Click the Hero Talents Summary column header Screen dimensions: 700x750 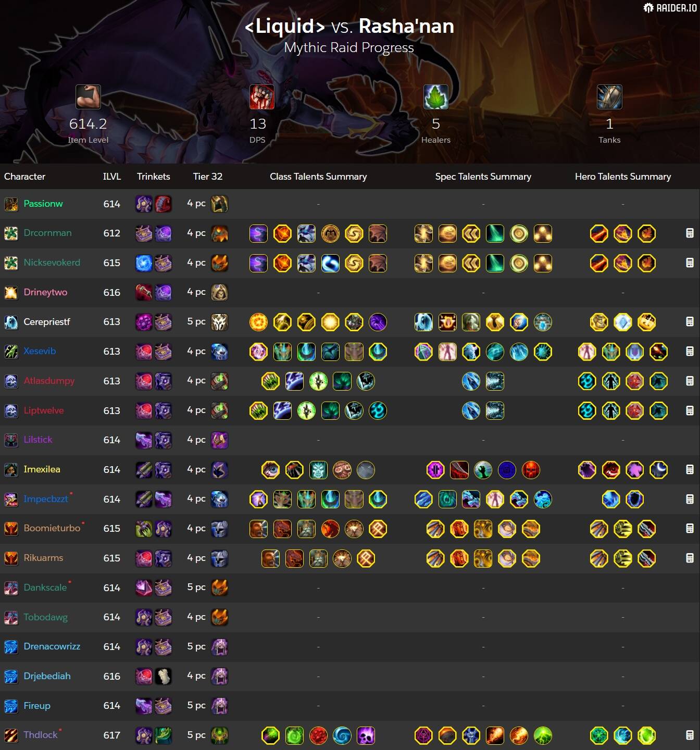[x=623, y=177]
